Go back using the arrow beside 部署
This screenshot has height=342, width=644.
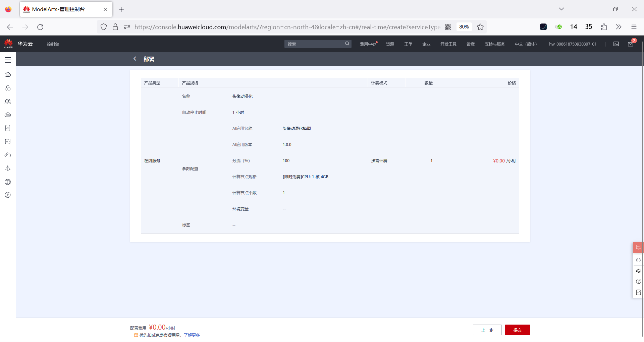pos(135,59)
